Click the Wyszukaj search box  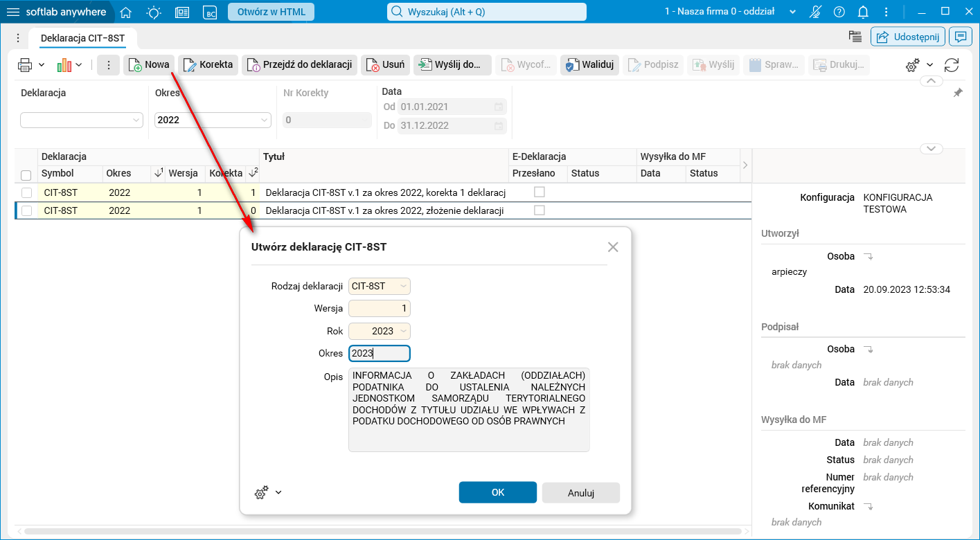487,12
